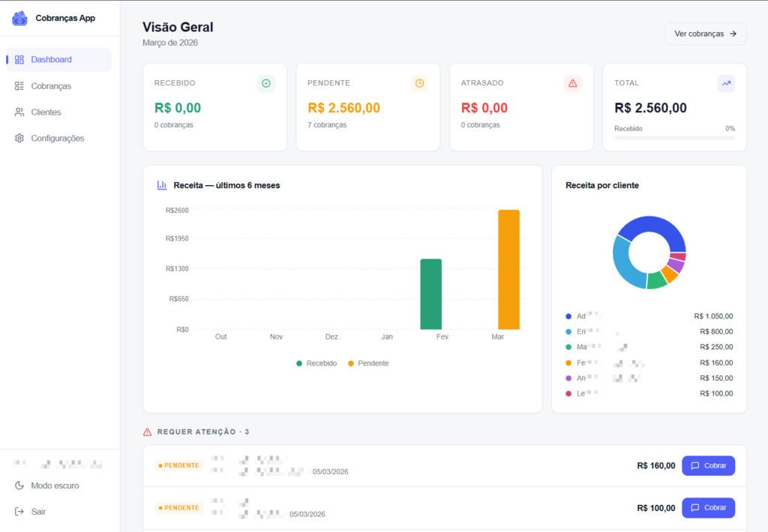This screenshot has height=532, width=768.
Task: Click the Cobranças App logo icon
Action: pos(19,18)
